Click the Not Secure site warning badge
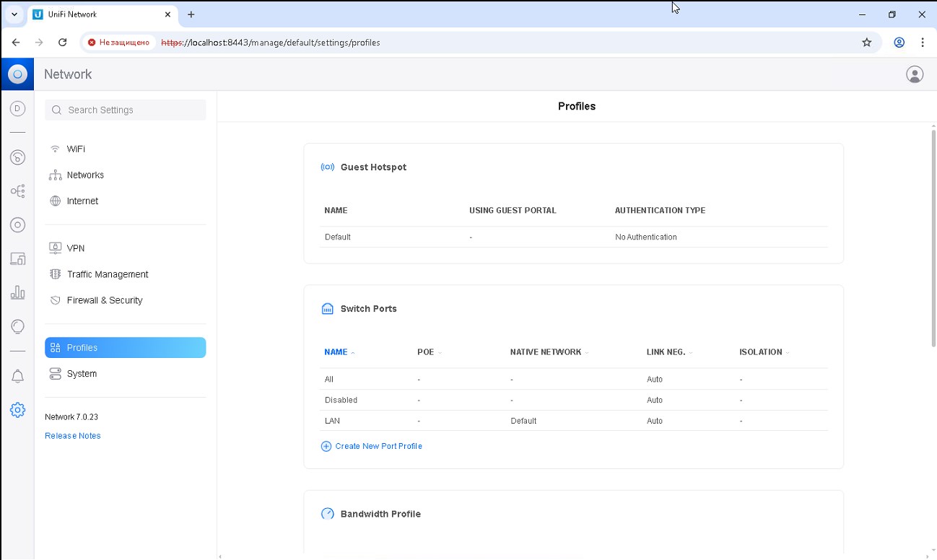The height and width of the screenshot is (560, 937). [x=119, y=43]
